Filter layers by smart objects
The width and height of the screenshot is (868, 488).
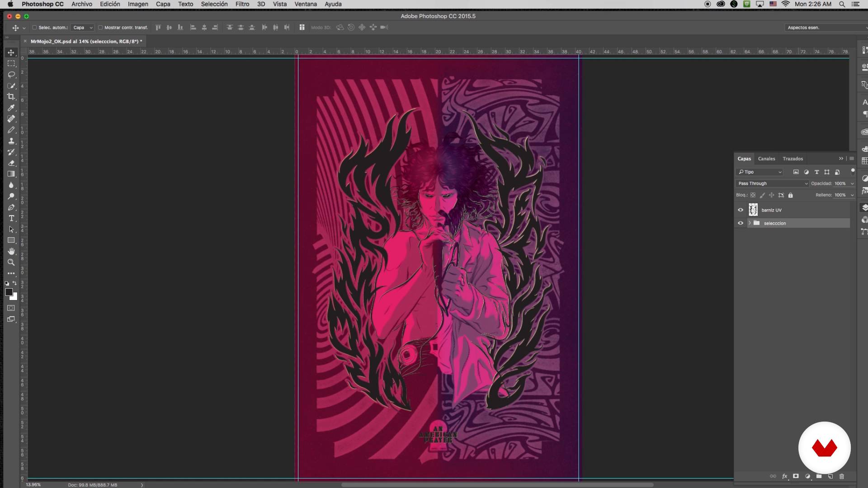pos(837,172)
